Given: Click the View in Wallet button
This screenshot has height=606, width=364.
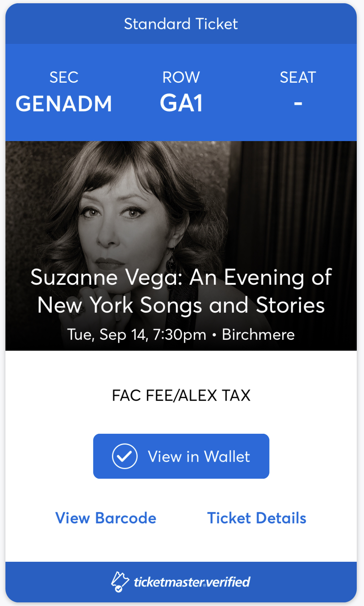Looking at the screenshot, I should (x=181, y=456).
